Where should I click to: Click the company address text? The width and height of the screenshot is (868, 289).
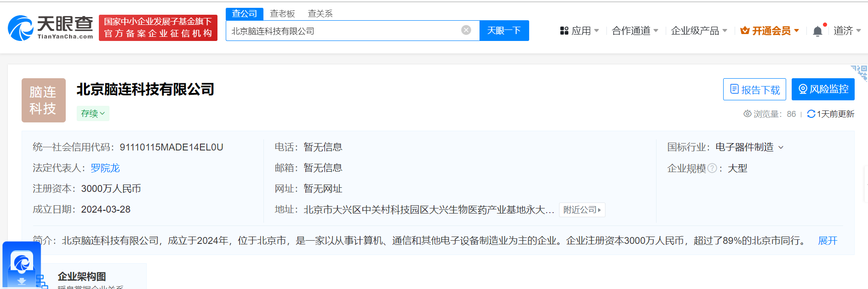[428, 210]
